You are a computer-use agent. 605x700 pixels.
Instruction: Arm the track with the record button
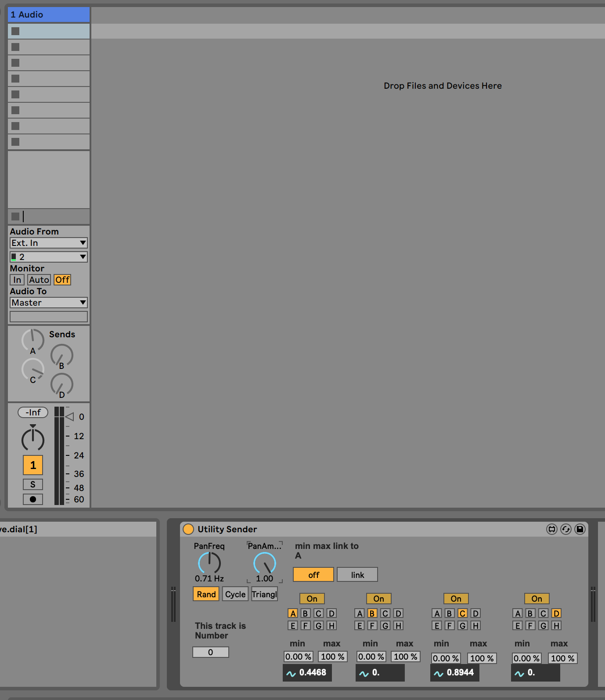pyautogui.click(x=33, y=499)
